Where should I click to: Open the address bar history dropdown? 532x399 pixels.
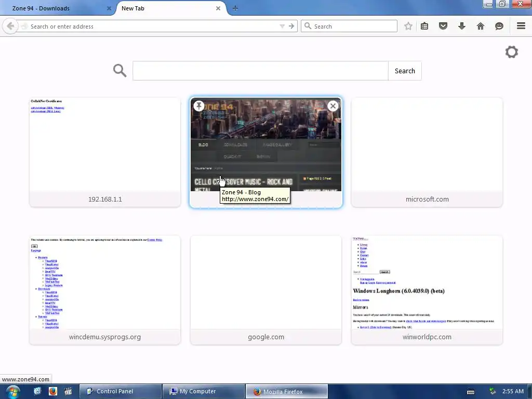pos(282,26)
